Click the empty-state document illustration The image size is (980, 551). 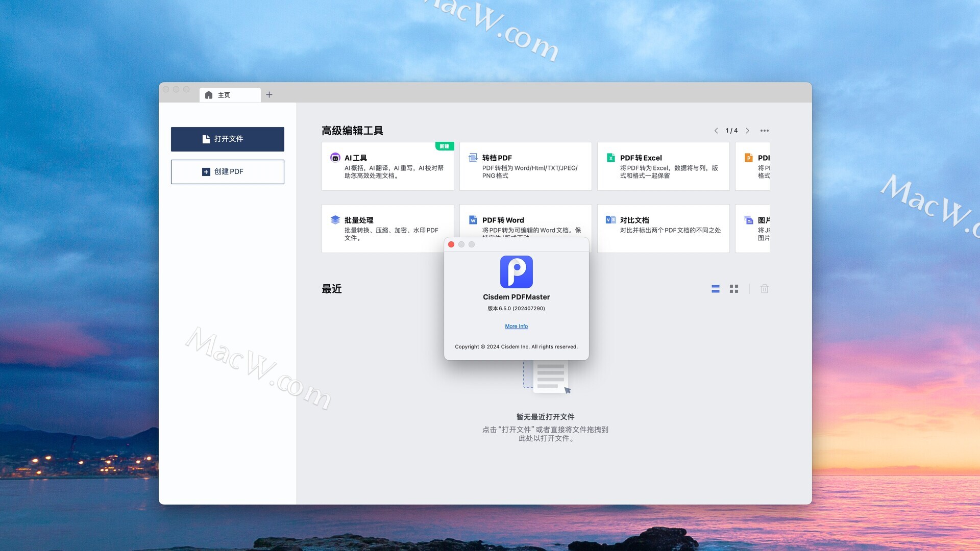point(547,378)
